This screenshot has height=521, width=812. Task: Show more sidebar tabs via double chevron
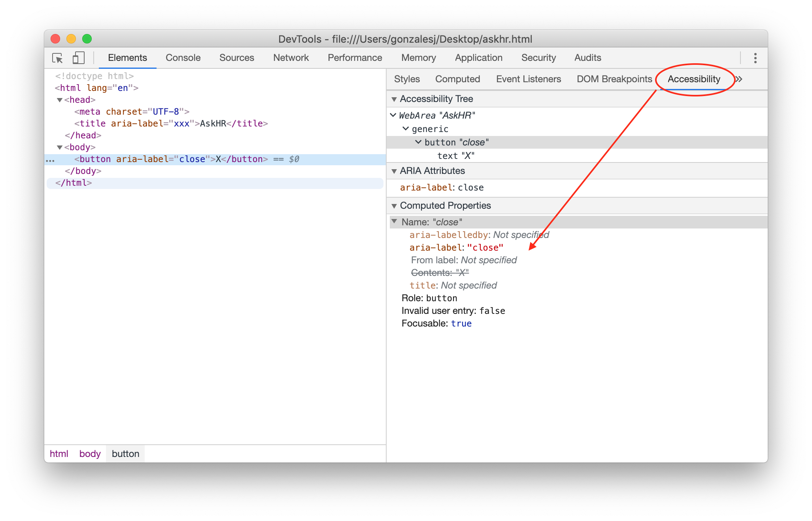tap(739, 79)
